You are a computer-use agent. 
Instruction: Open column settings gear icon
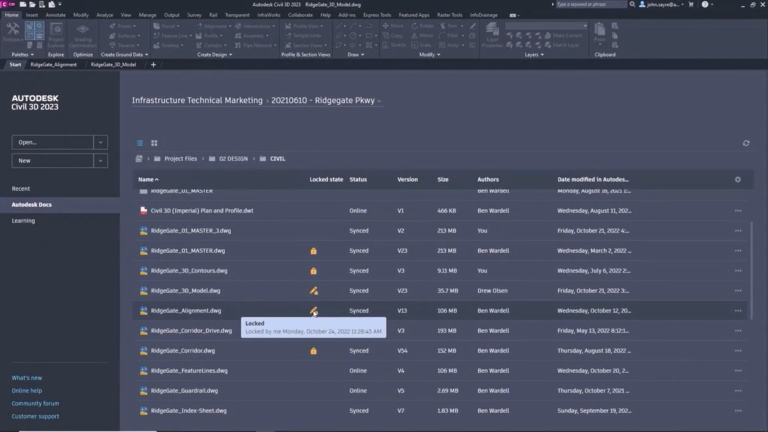pyautogui.click(x=738, y=180)
